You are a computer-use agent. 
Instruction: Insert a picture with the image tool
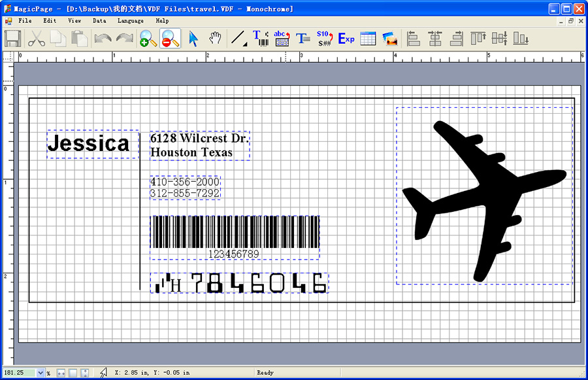click(391, 39)
